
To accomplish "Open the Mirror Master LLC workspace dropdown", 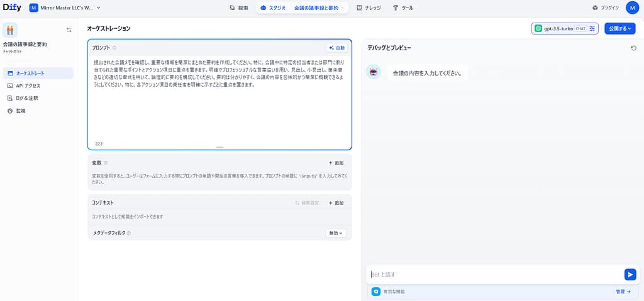I will pos(65,8).
